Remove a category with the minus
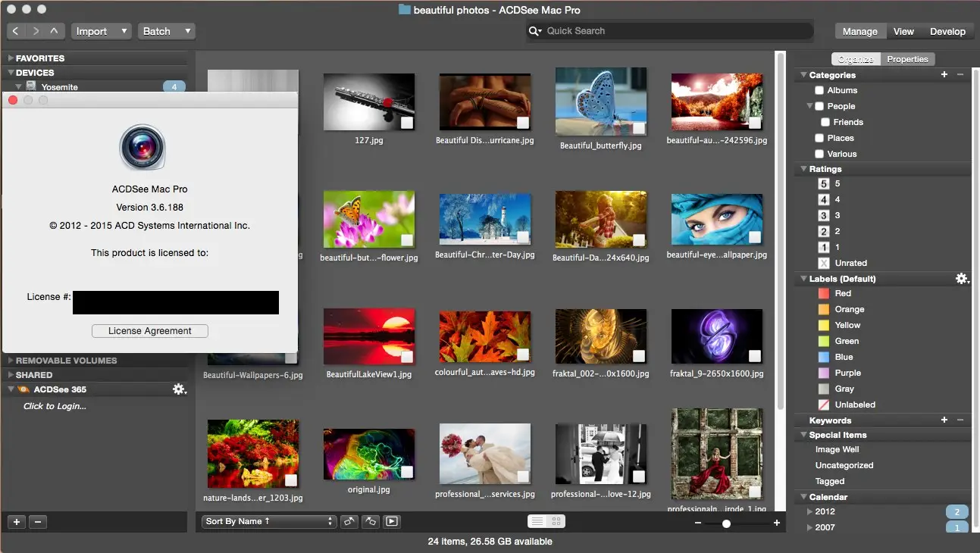Image resolution: width=980 pixels, height=553 pixels. click(x=960, y=75)
